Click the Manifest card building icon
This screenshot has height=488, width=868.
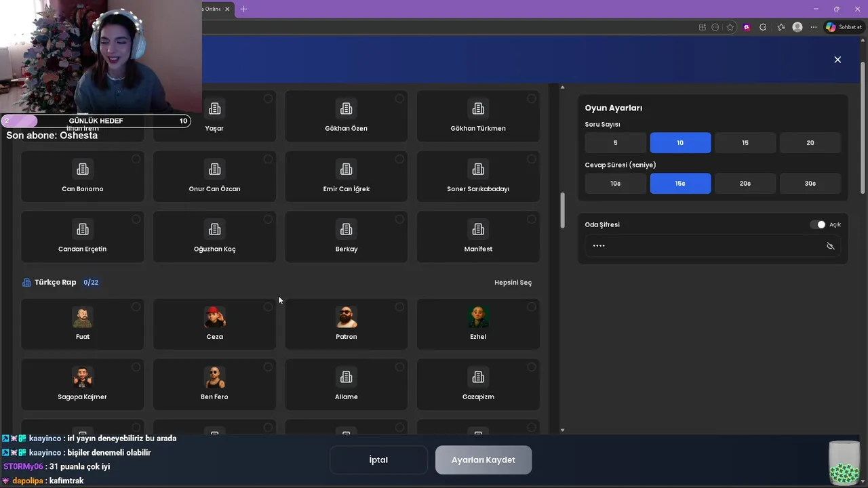(478, 229)
